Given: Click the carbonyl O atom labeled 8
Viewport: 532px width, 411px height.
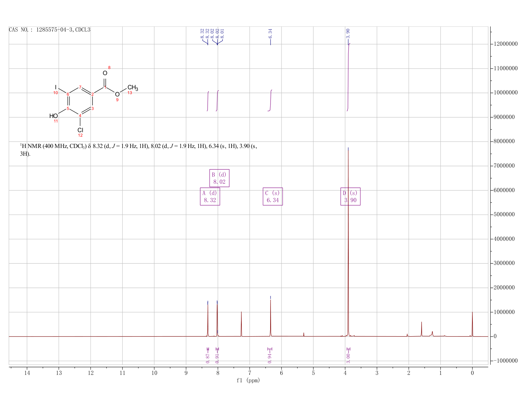Looking at the screenshot, I should click(105, 73).
